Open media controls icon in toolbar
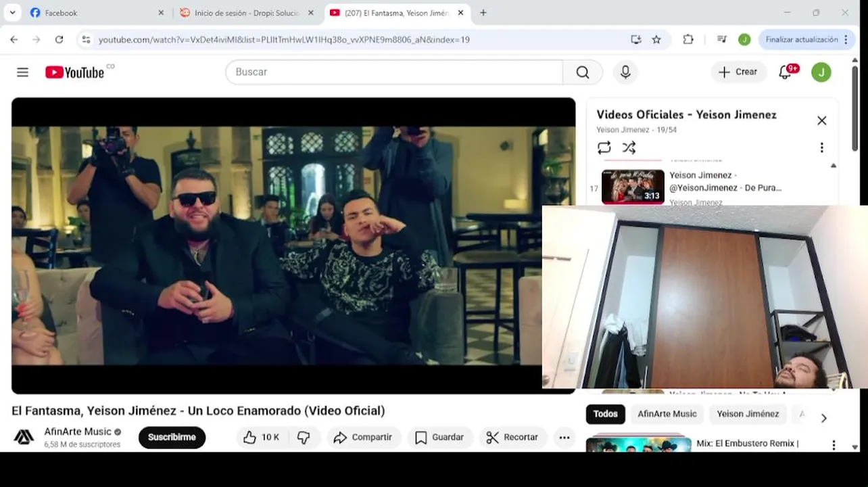This screenshot has height=487, width=868. (721, 40)
